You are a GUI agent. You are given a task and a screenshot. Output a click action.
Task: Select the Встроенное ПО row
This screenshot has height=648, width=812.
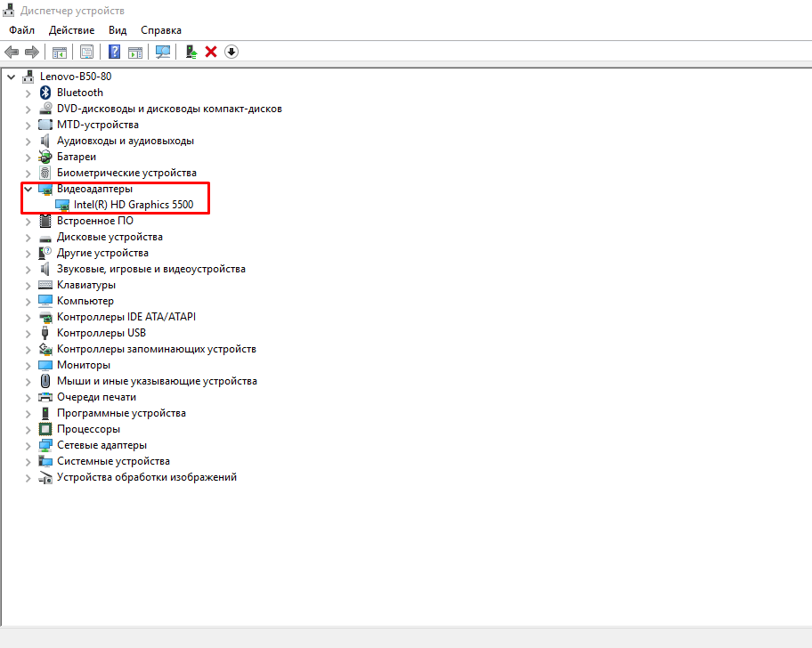coord(95,221)
